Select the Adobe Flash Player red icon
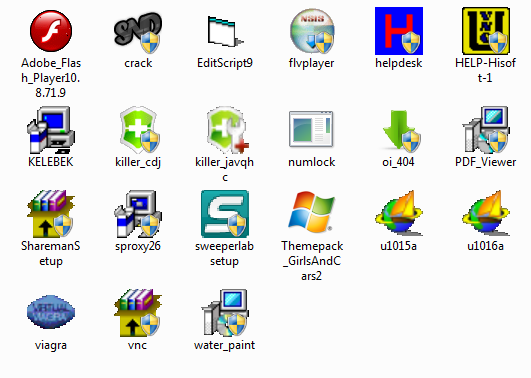 (x=51, y=31)
